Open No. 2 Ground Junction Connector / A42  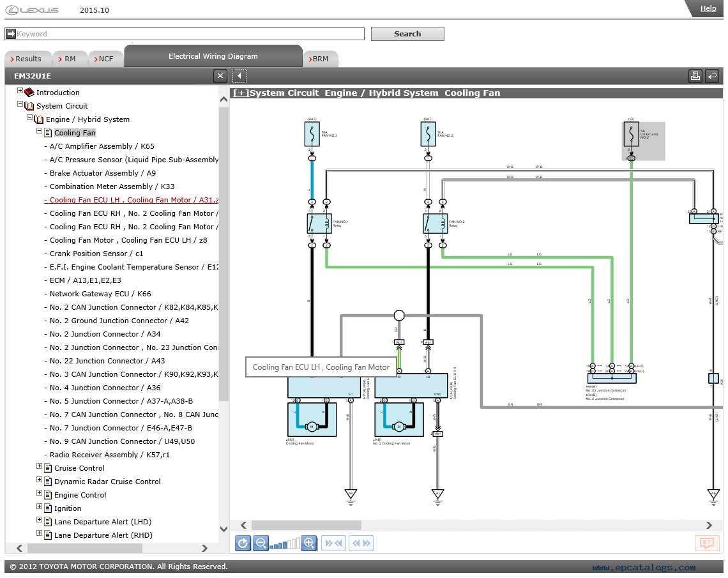tap(119, 321)
